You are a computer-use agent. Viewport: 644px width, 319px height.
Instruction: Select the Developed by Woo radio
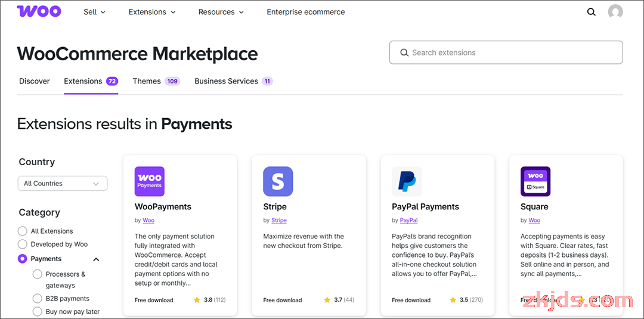pos(23,244)
